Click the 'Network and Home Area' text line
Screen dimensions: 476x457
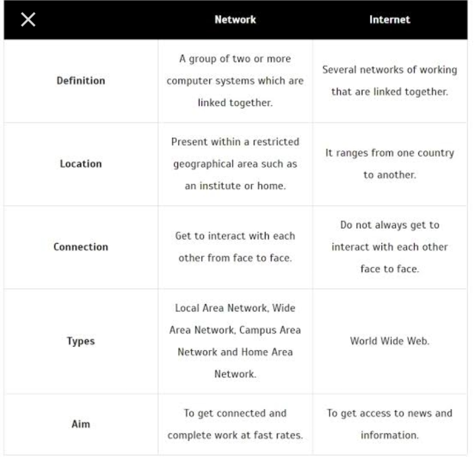(235, 352)
